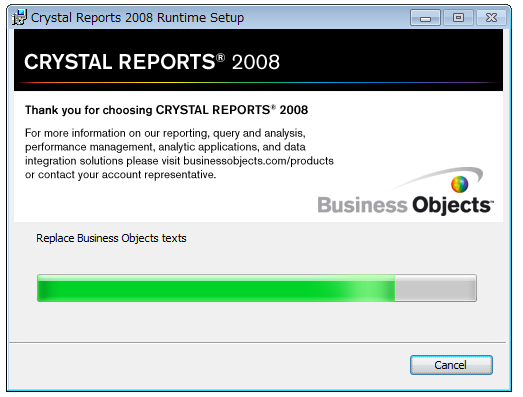The height and width of the screenshot is (397, 523).
Task: Click the Business Objects logo
Action: pos(405,191)
